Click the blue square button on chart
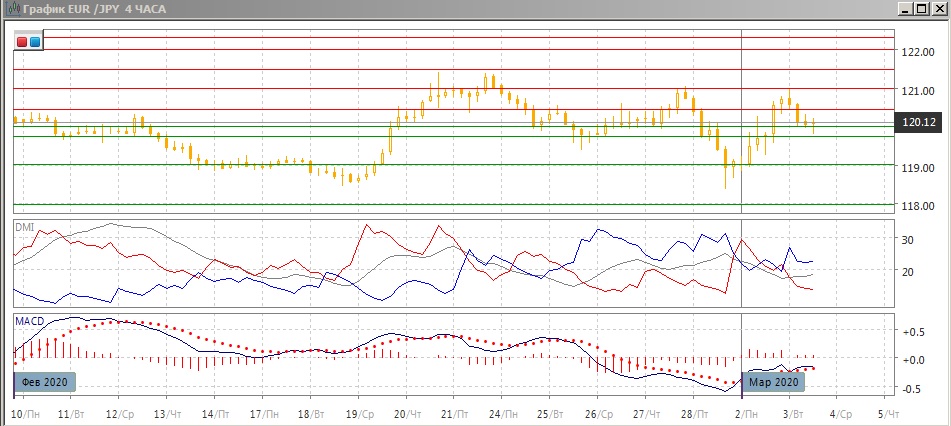The image size is (951, 426). pos(35,42)
